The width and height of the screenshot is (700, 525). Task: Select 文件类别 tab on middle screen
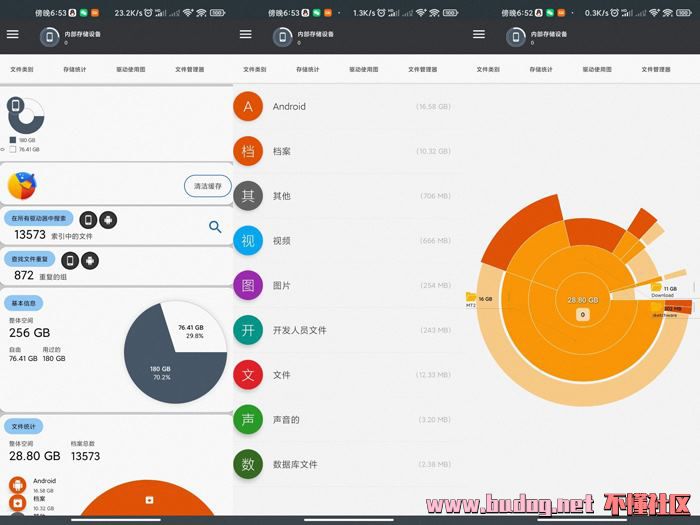(x=254, y=69)
